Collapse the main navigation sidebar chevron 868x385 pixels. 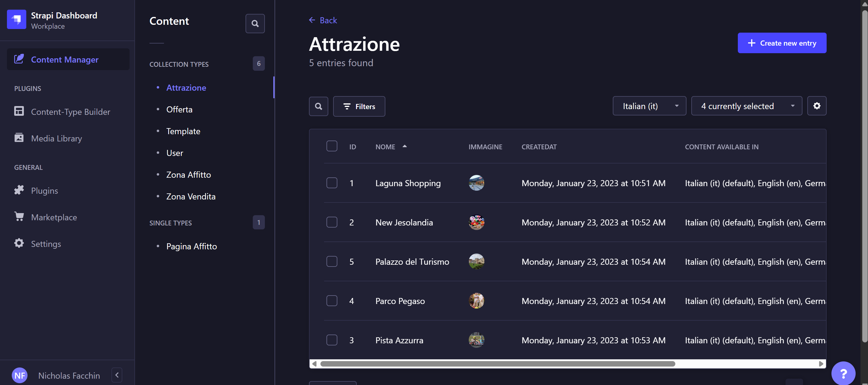[117, 375]
